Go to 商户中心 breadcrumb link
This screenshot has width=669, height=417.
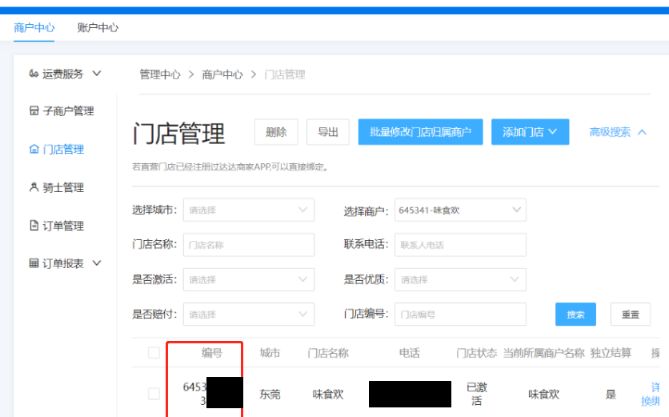pyautogui.click(x=222, y=75)
